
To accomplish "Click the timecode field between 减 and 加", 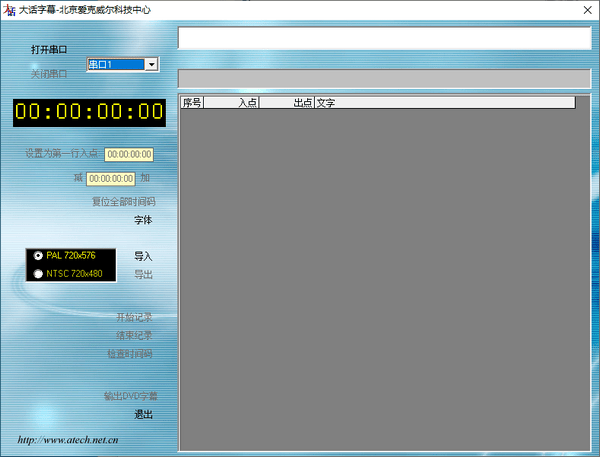I will pos(110,178).
